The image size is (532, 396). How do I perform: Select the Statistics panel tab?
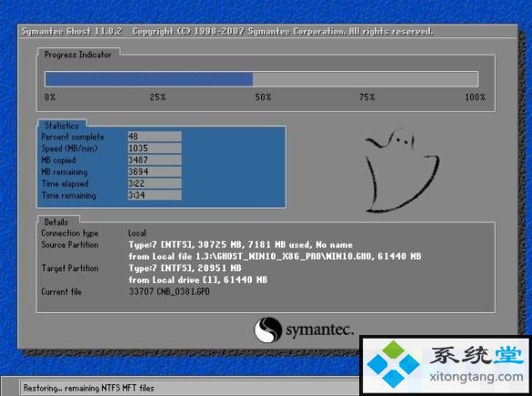click(x=62, y=126)
